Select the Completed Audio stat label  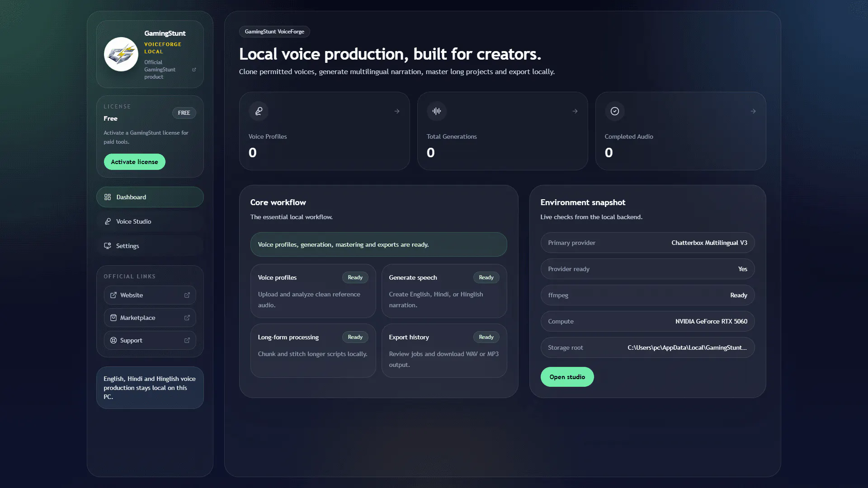pyautogui.click(x=629, y=136)
